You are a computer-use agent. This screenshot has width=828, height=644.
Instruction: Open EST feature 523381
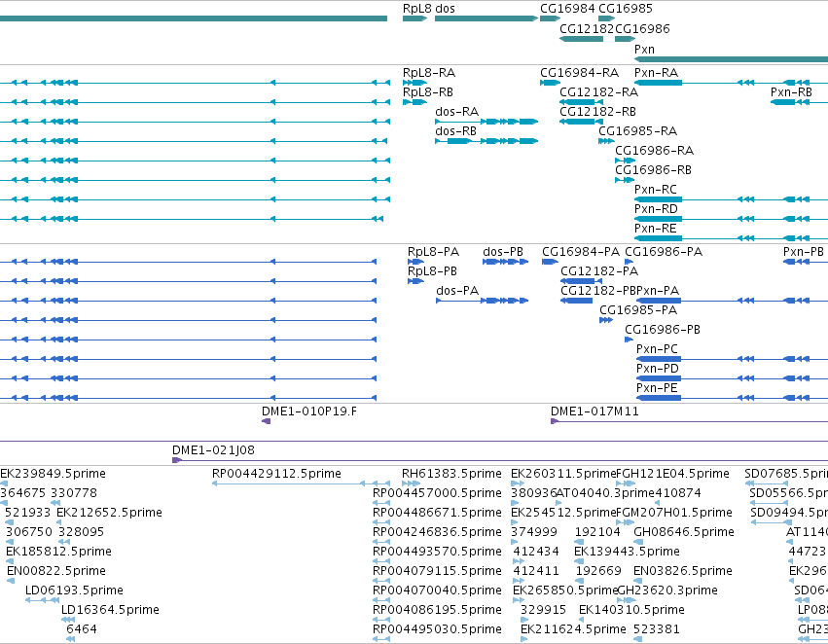point(657,629)
